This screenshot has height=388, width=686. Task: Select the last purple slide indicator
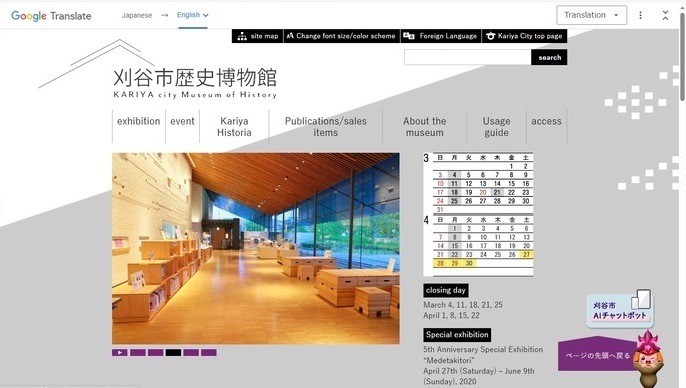tap(209, 353)
